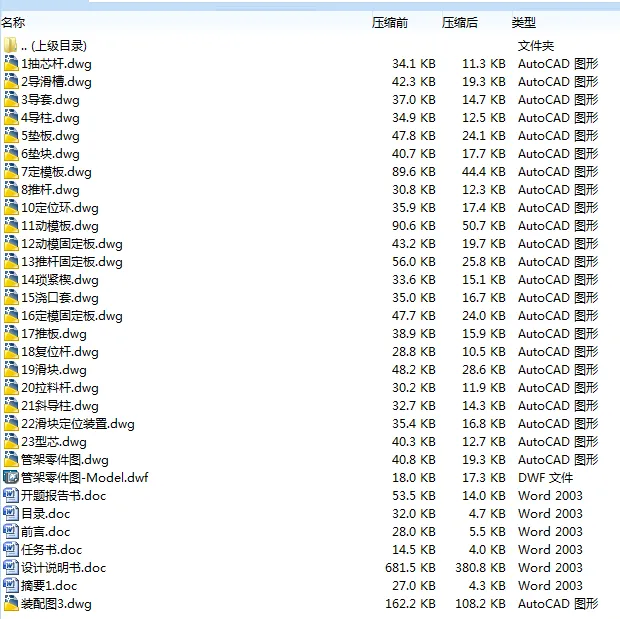
Task: Select the file name 摘要1.doc
Action: pos(49,586)
